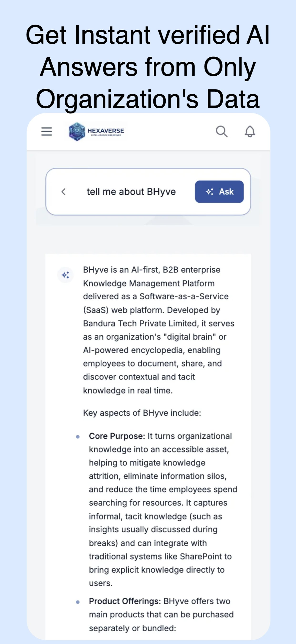This screenshot has width=296, height=644.
Task: Select the 'Product Offerings:' heading text
Action: 125,601
